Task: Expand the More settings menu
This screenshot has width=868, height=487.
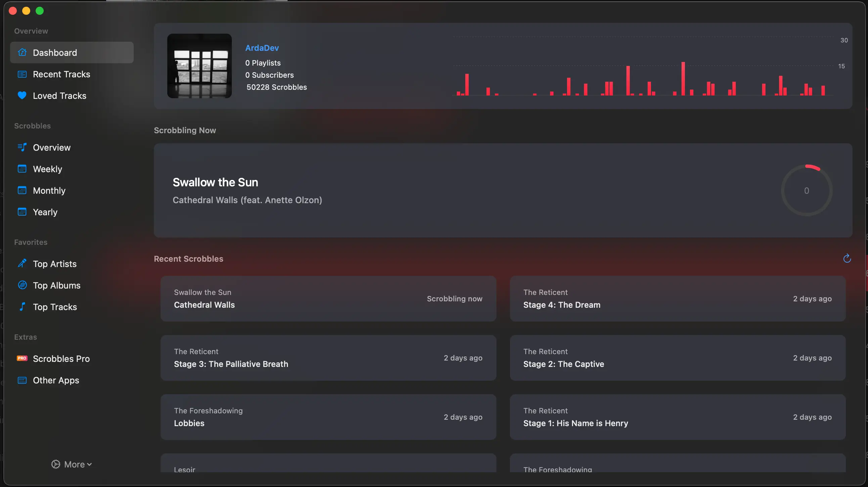Action: coord(72,464)
